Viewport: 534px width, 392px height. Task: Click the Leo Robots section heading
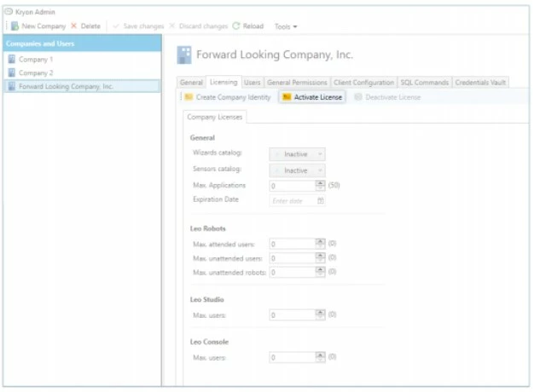click(208, 228)
